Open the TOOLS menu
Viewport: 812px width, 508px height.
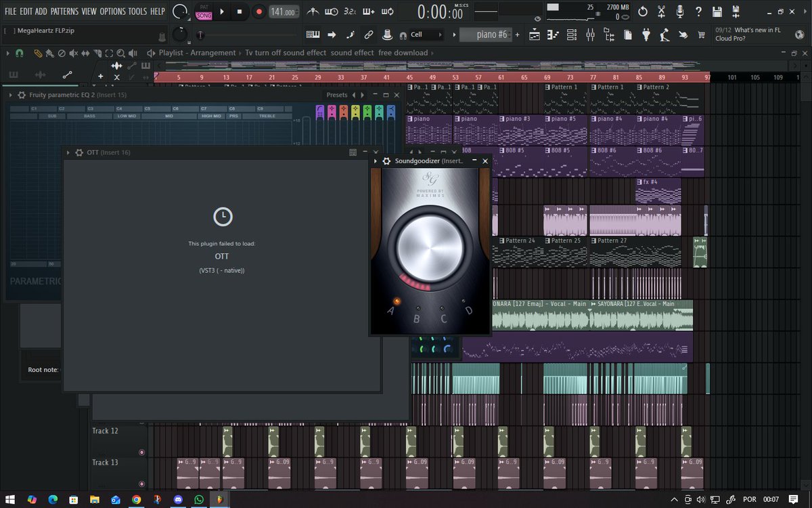tap(137, 12)
